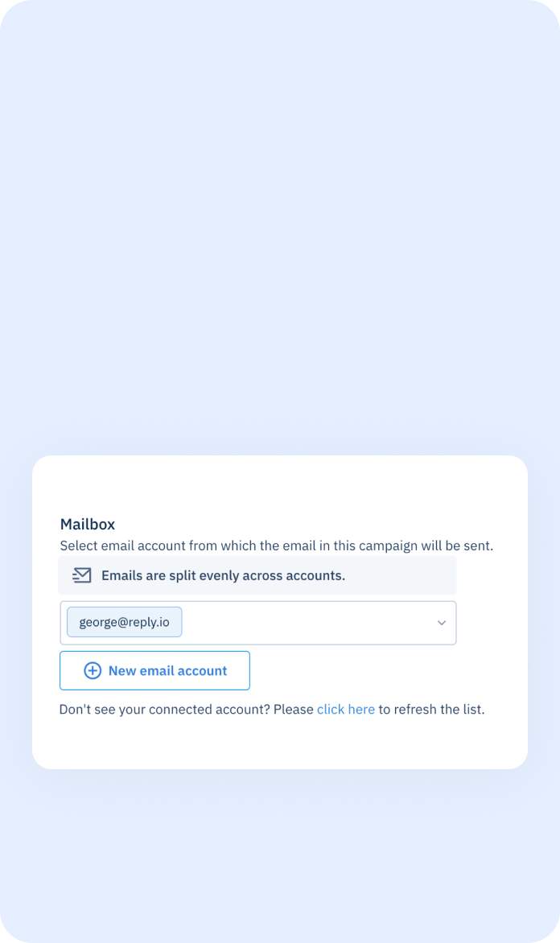560x943 pixels.
Task: Click the light blue background below the card
Action: 280,854
